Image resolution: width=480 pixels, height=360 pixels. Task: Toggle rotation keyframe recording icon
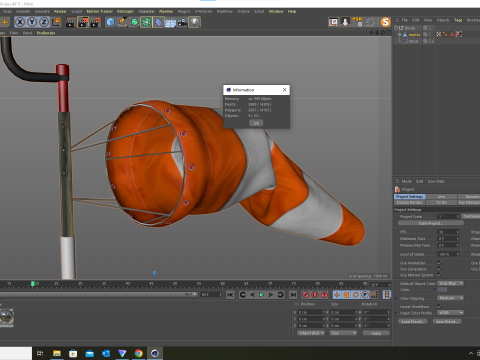point(356,295)
